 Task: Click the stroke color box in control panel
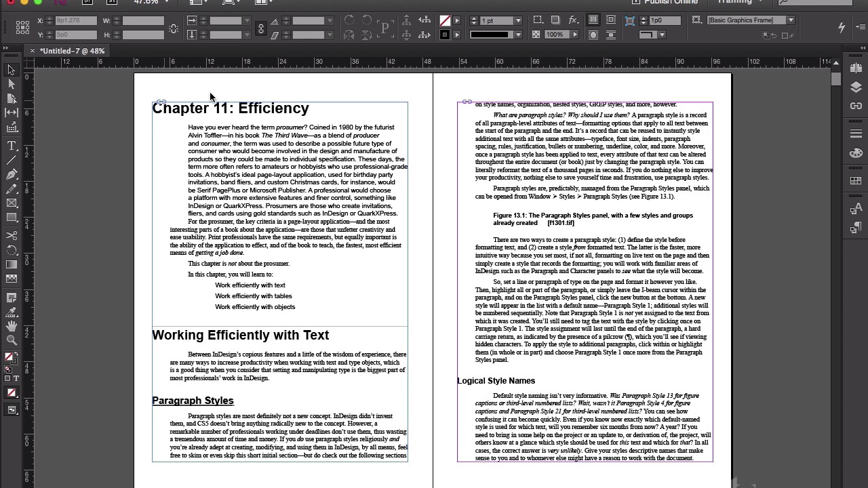point(445,35)
